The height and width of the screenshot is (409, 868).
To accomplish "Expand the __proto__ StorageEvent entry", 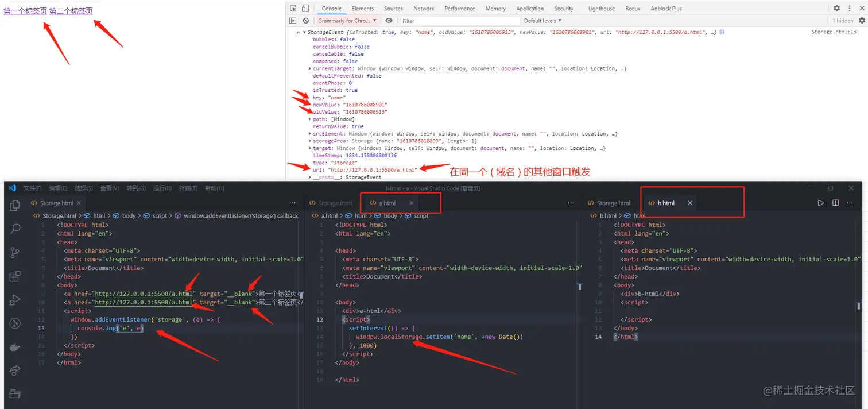I will click(x=310, y=177).
